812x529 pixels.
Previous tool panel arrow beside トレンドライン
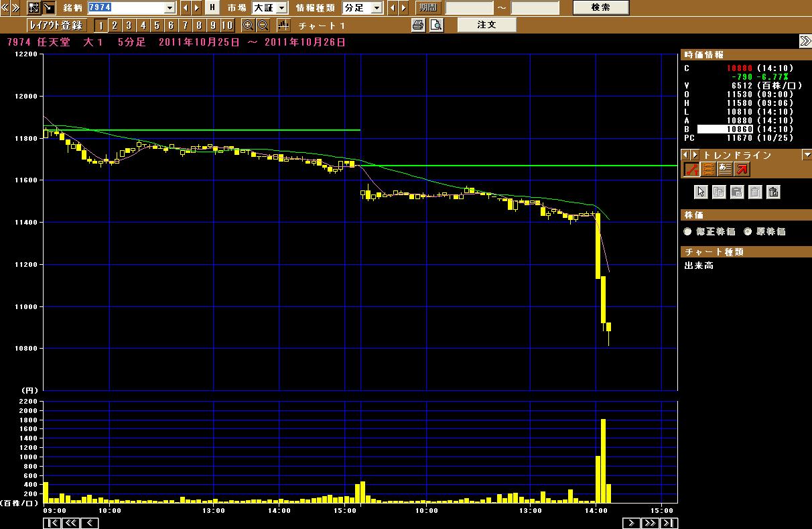(x=685, y=155)
